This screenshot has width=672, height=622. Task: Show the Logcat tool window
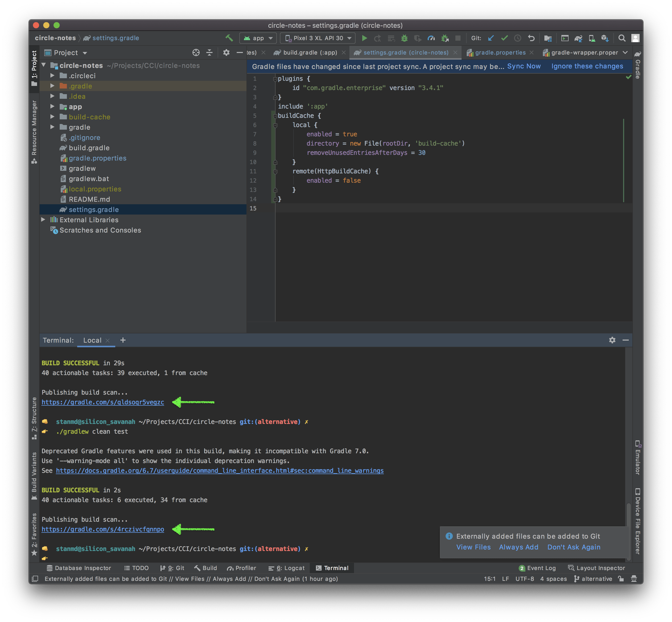[x=287, y=568]
